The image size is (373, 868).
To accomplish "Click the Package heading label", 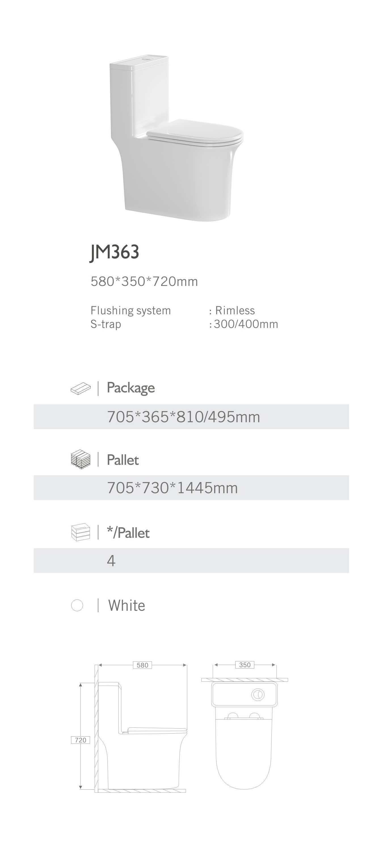I will 130,388.
